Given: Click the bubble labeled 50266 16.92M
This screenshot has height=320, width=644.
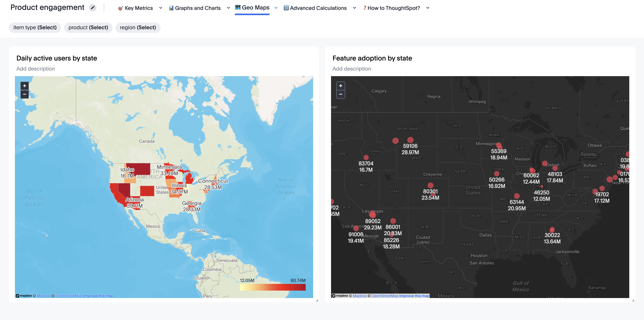Looking at the screenshot, I should pyautogui.click(x=497, y=173).
